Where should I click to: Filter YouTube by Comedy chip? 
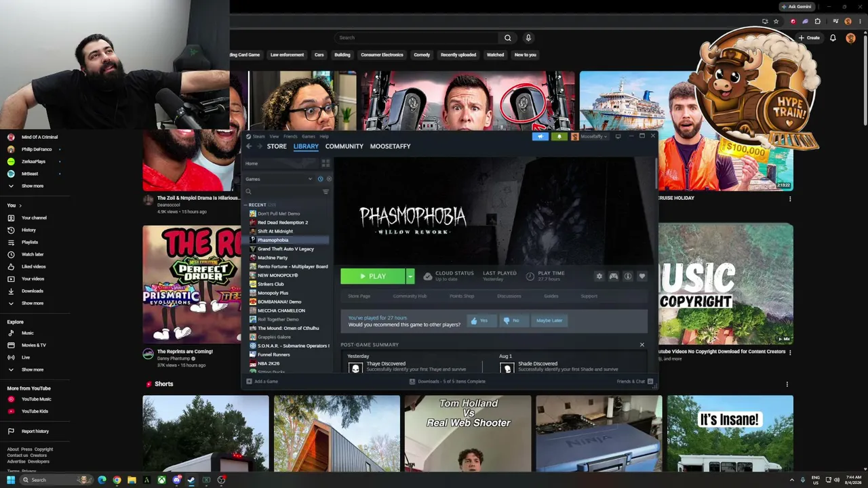click(x=422, y=55)
